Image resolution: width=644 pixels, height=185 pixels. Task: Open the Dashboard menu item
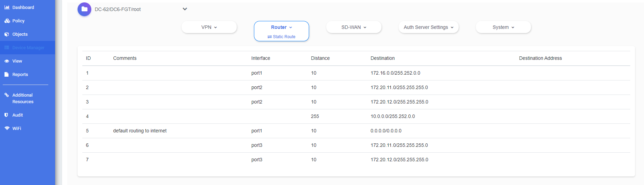click(x=28, y=7)
